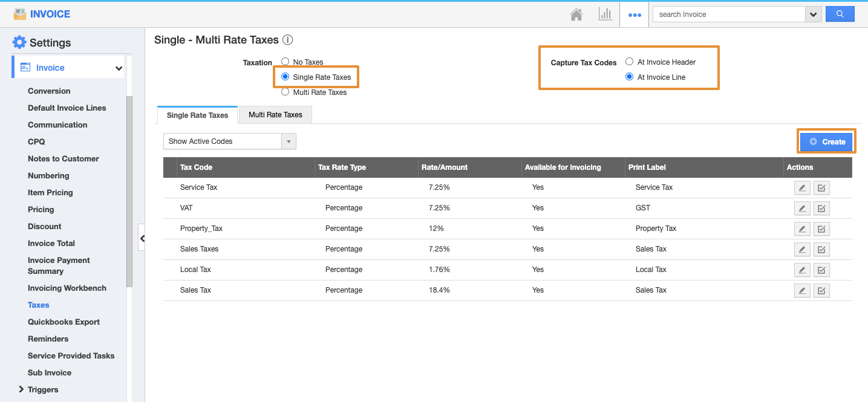Image resolution: width=868 pixels, height=402 pixels.
Task: Expand the Triggers section in sidebar
Action: tap(22, 389)
